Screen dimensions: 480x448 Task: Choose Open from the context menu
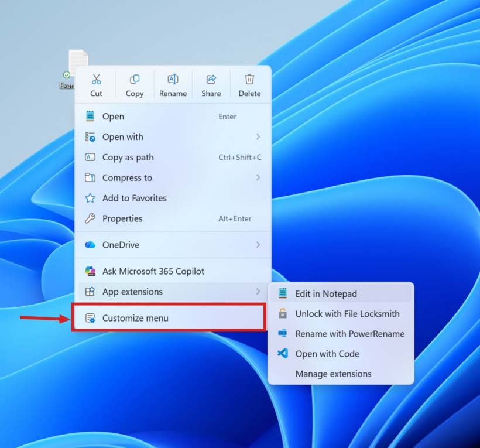173,117
